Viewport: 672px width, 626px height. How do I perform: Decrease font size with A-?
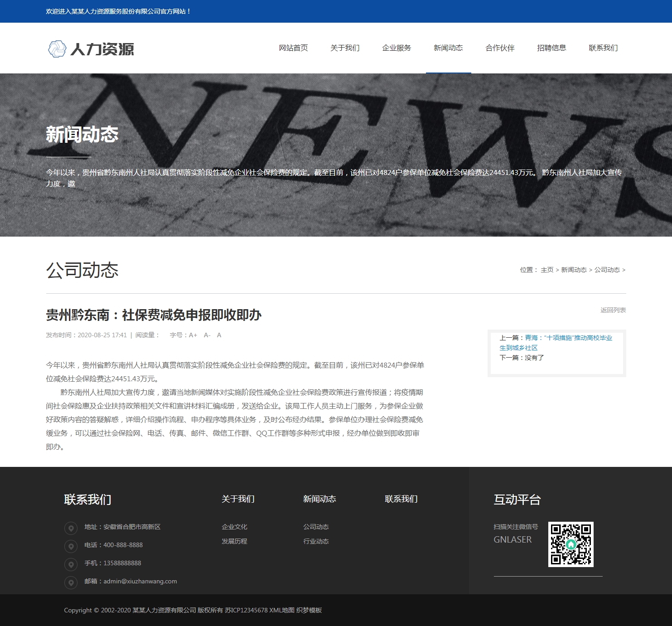[x=207, y=335]
